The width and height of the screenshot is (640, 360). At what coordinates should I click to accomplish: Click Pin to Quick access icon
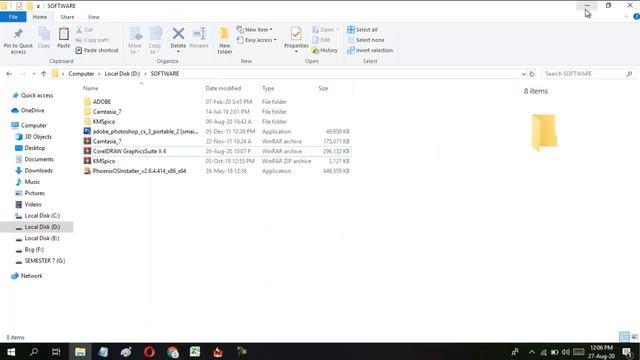18,34
